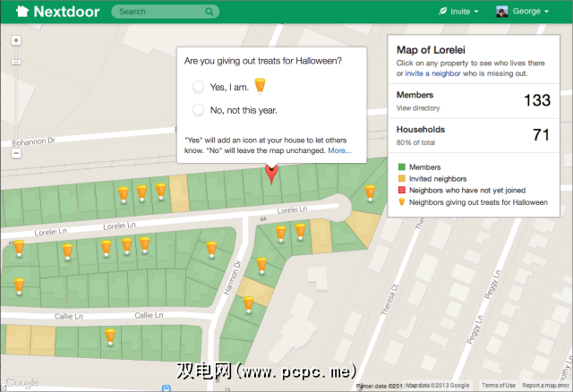Image resolution: width=573 pixels, height=392 pixels.
Task: Click the 'Harmon Dr' street label
Action: [x=233, y=277]
